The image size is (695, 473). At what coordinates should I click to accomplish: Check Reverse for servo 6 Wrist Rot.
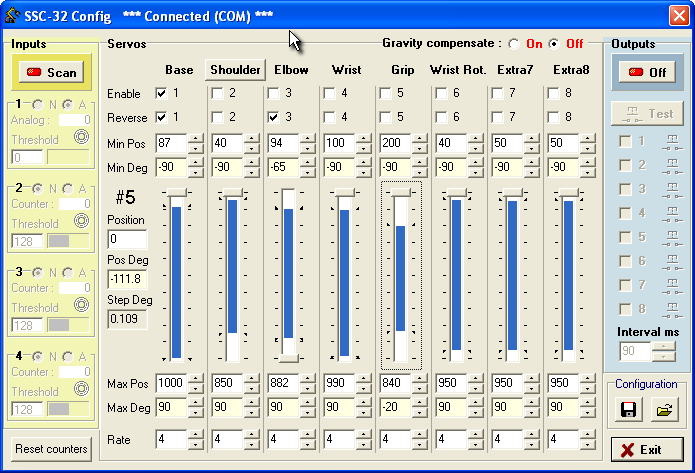(441, 117)
